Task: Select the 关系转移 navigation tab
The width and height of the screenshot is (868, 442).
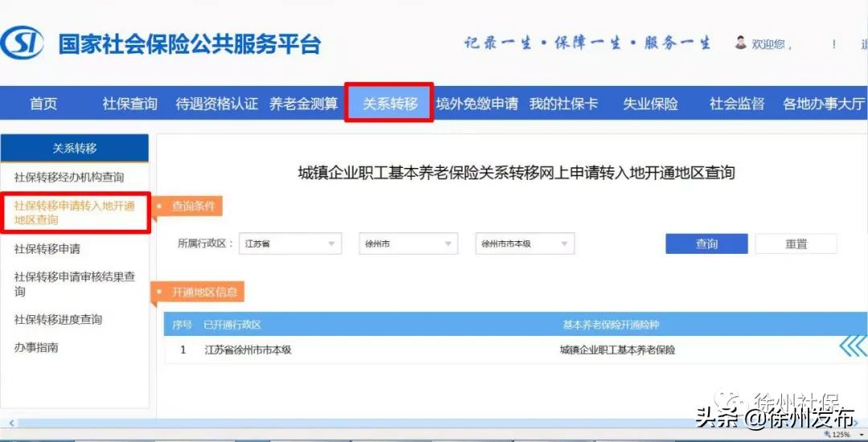Action: click(x=390, y=103)
